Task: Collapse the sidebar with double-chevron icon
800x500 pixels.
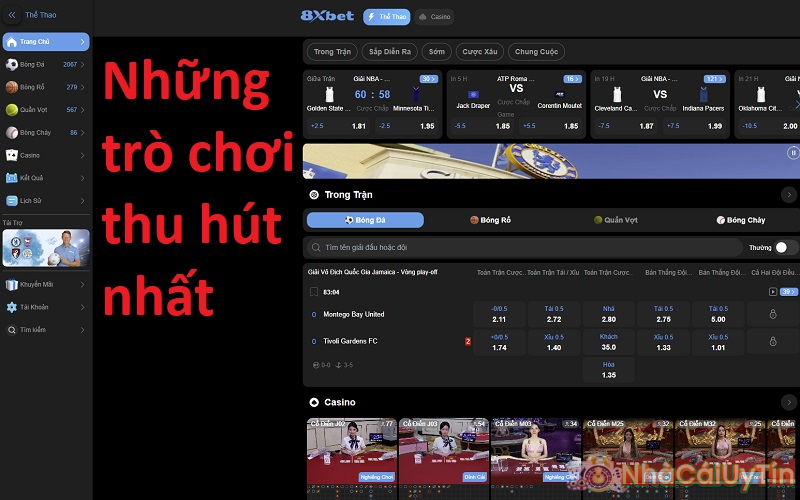Action: (x=12, y=15)
